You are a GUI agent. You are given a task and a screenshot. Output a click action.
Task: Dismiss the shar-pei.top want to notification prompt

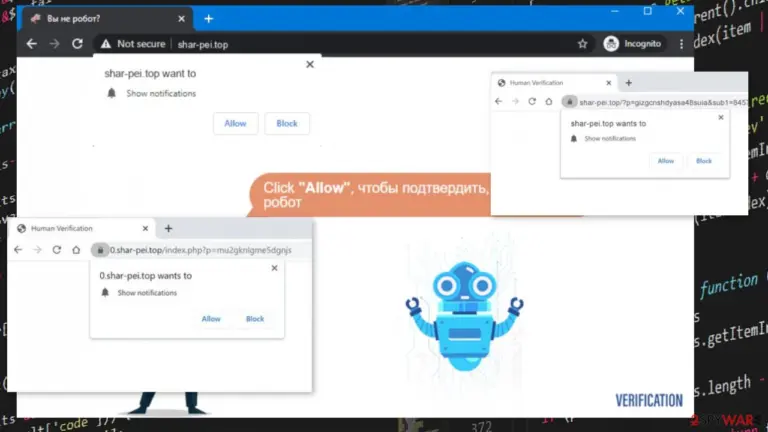(310, 64)
